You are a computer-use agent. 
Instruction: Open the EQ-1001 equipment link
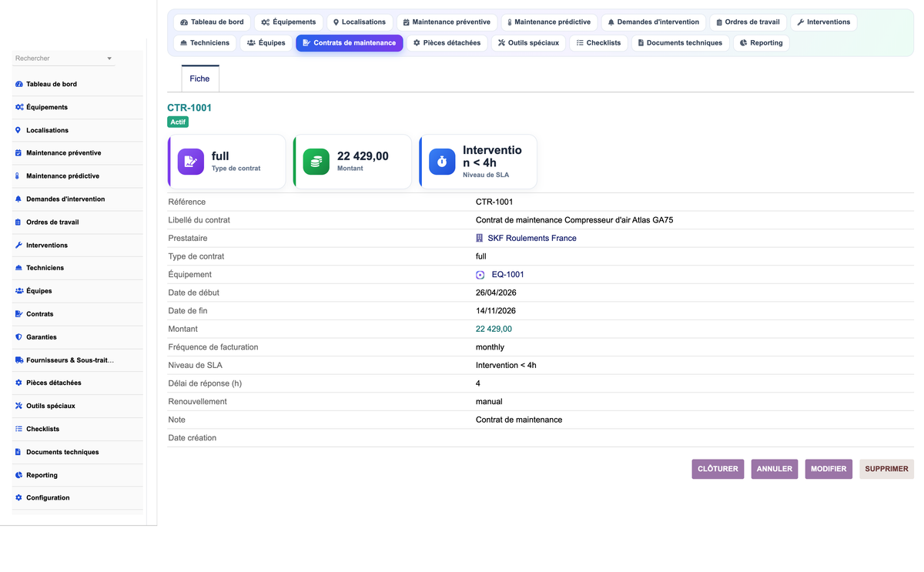tap(508, 275)
